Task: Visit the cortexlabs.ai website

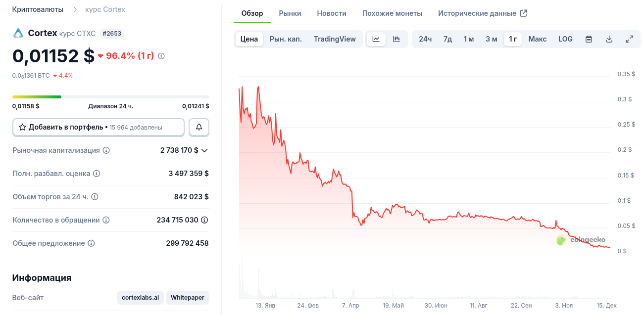Action: [140, 297]
